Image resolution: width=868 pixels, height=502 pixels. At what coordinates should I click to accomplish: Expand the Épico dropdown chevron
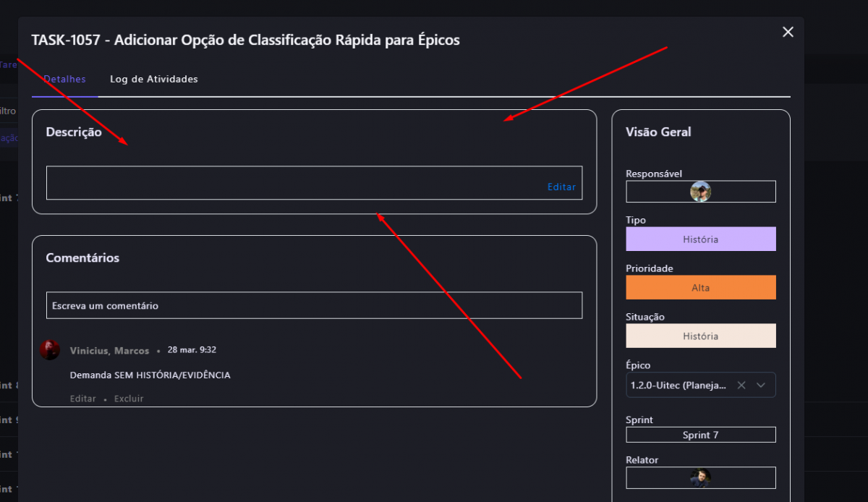pyautogui.click(x=761, y=386)
